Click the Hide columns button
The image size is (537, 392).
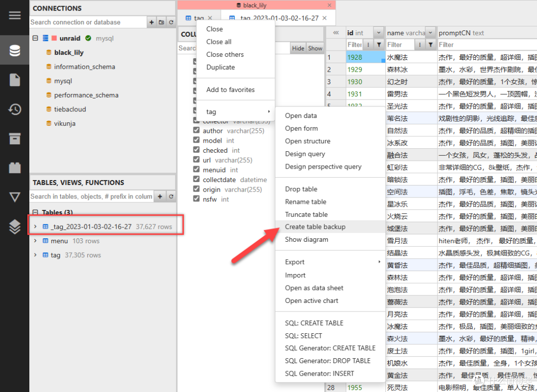click(298, 48)
